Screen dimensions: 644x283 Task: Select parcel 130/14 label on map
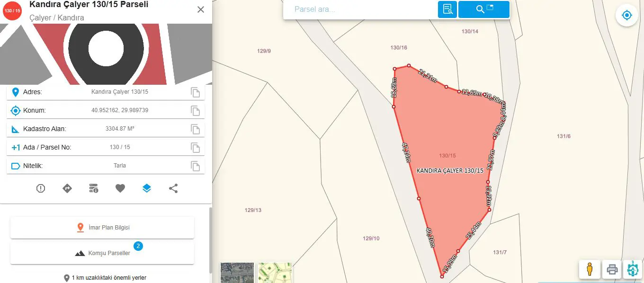click(x=470, y=31)
